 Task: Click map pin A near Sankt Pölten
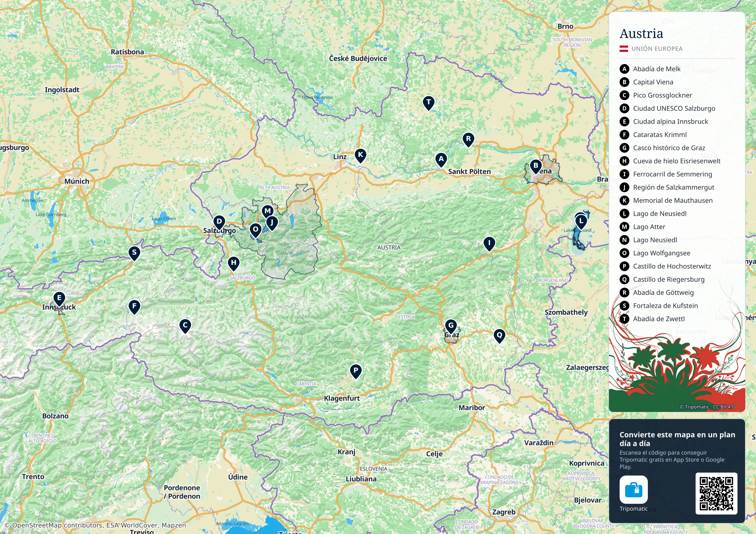click(441, 160)
